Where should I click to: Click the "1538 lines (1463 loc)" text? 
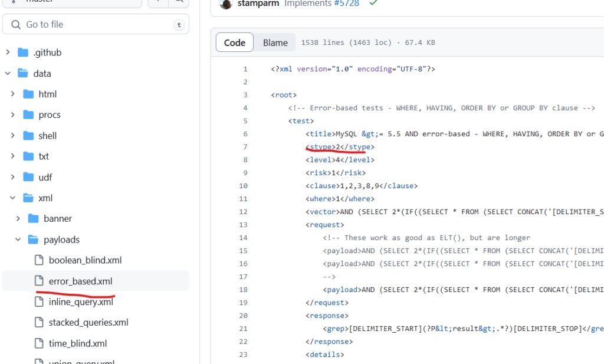[346, 42]
